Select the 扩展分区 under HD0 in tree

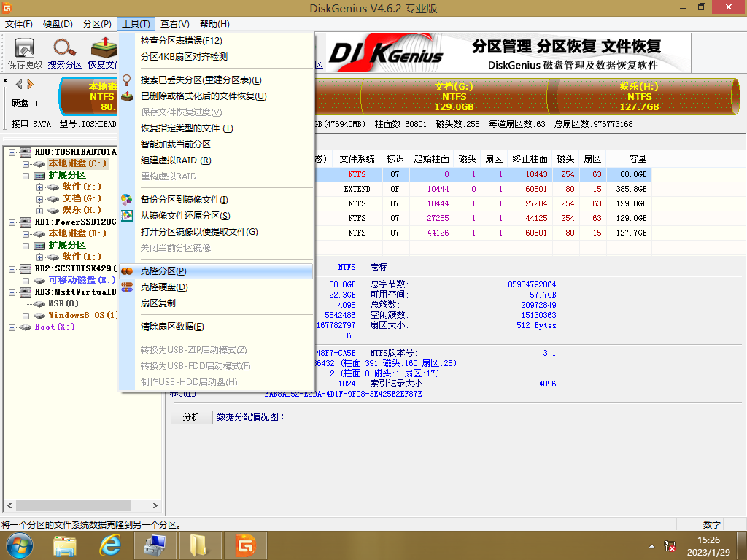(66, 175)
